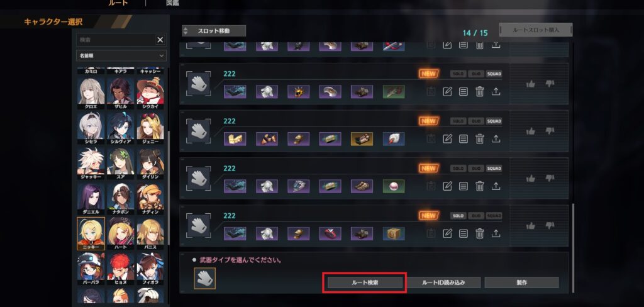Give thumbs down to the pink orb route
This screenshot has width=644, height=307.
pyautogui.click(x=550, y=178)
